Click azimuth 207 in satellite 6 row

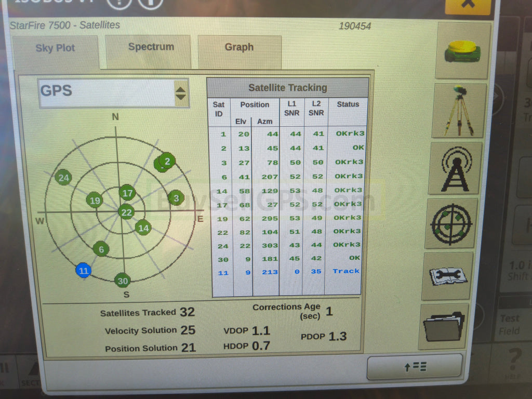(x=270, y=177)
